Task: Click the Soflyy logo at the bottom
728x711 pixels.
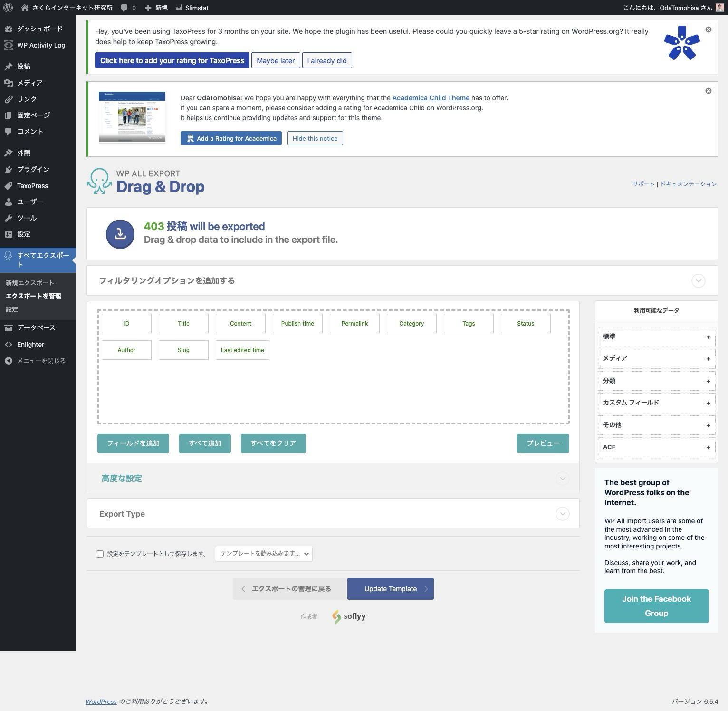Action: 348,616
